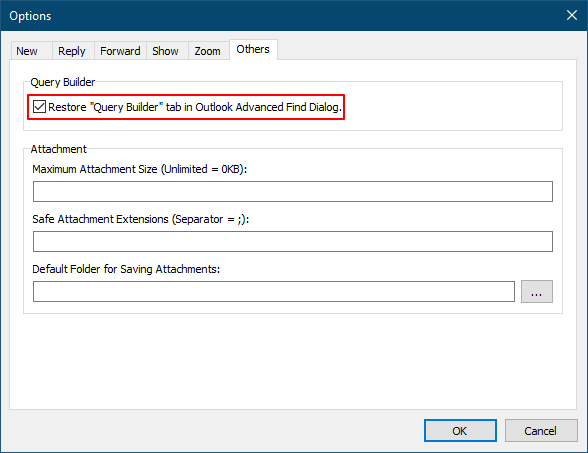This screenshot has width=588, height=453.
Task: Click the Safe Attachment Extensions label
Action: pyautogui.click(x=141, y=219)
